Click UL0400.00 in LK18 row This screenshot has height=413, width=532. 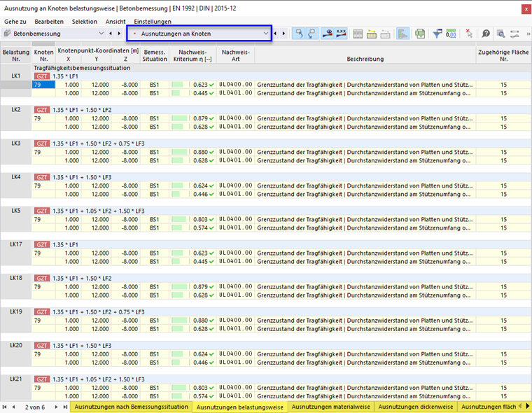[235, 286]
